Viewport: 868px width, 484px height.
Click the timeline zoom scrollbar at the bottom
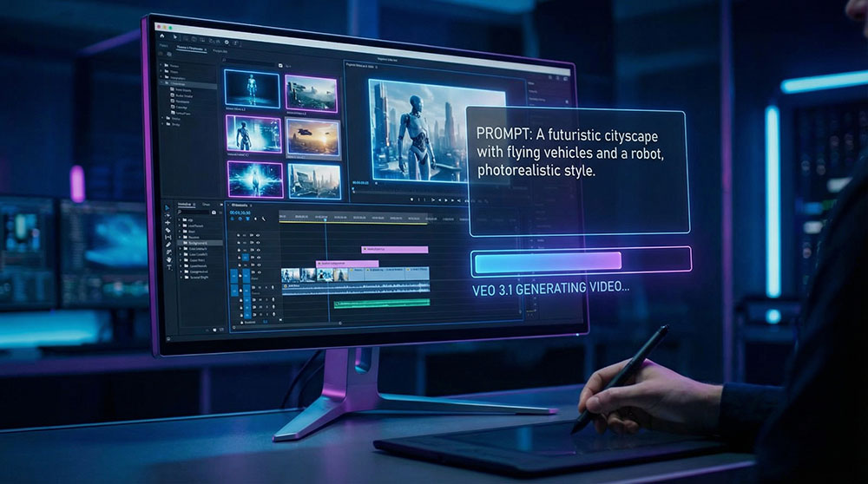[x=286, y=324]
